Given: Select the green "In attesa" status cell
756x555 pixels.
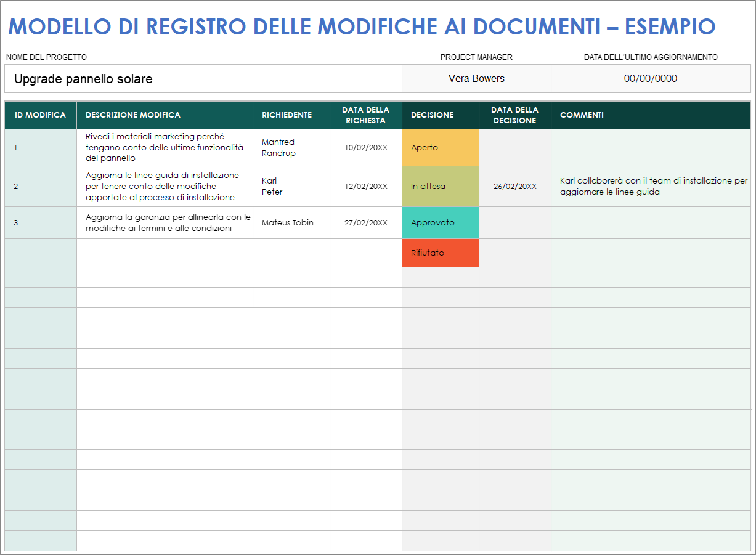Looking at the screenshot, I should point(440,185).
